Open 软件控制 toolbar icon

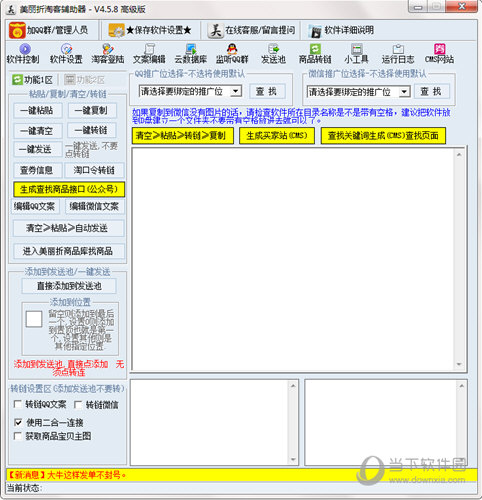24,50
